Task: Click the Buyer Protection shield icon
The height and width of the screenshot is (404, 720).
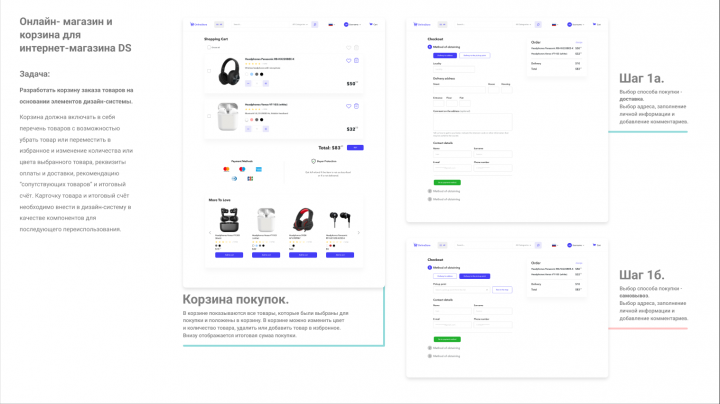Action: [314, 162]
